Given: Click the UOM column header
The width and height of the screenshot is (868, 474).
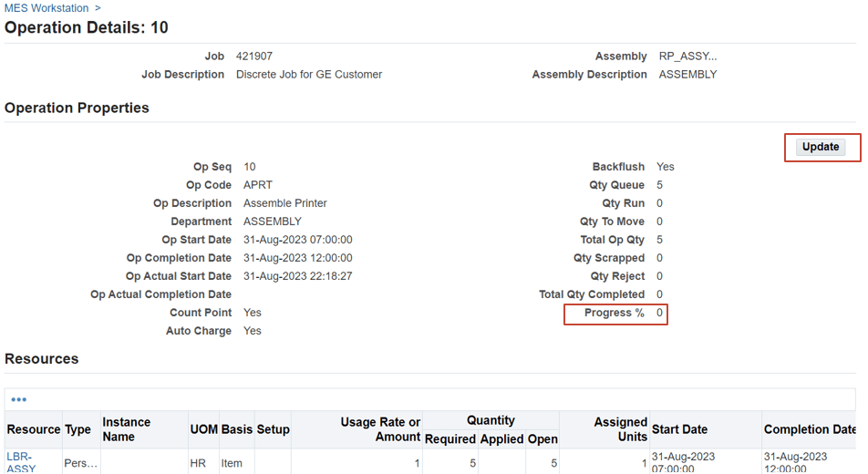Looking at the screenshot, I should click(x=203, y=429).
